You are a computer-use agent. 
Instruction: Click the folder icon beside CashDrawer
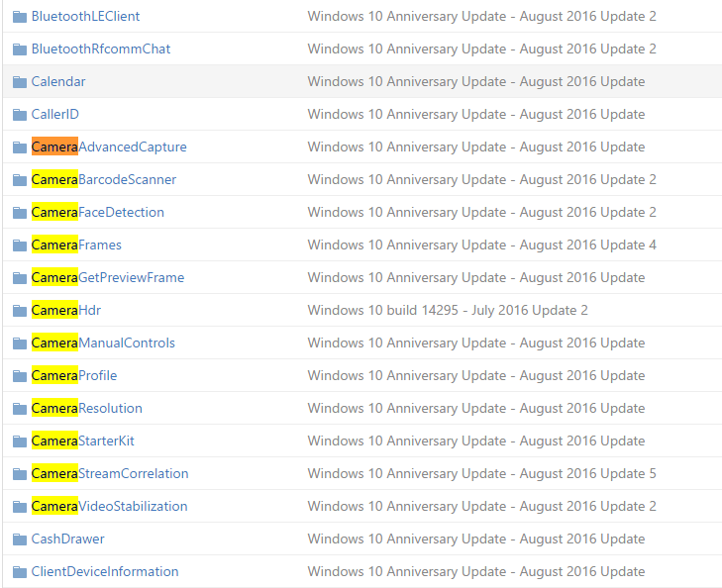[x=20, y=539]
